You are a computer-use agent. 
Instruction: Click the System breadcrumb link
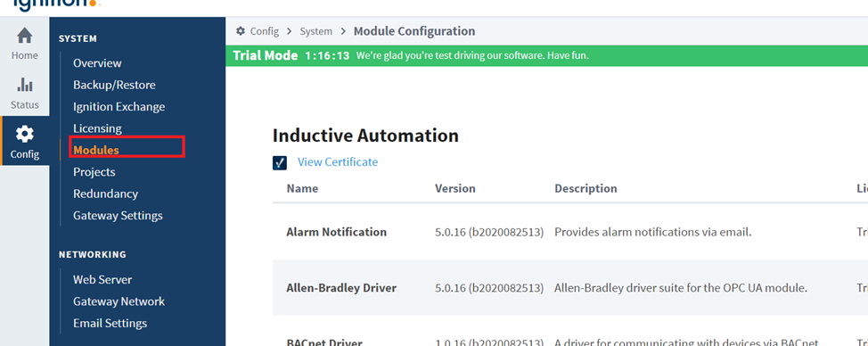point(316,31)
